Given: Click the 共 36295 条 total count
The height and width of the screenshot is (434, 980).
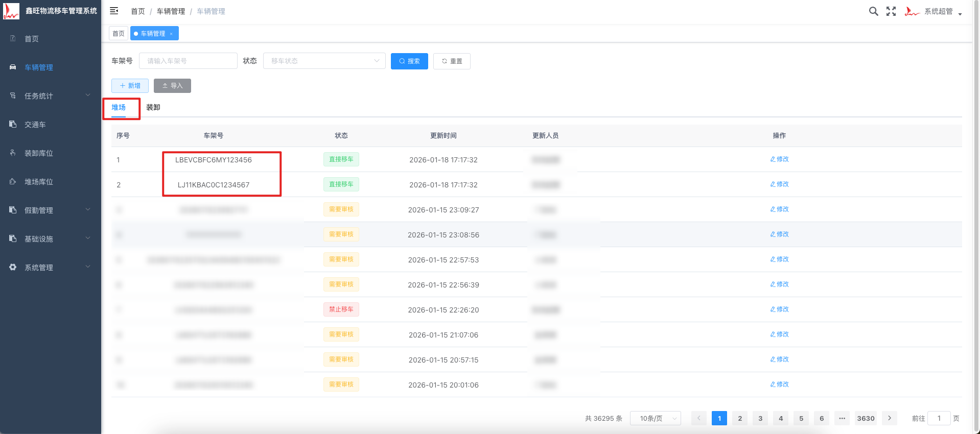Looking at the screenshot, I should click(x=603, y=418).
